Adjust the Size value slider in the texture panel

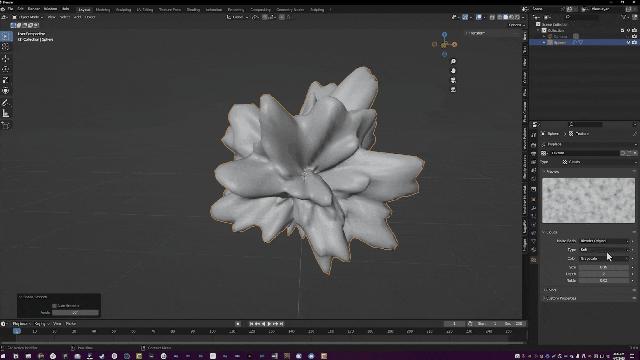click(x=603, y=267)
